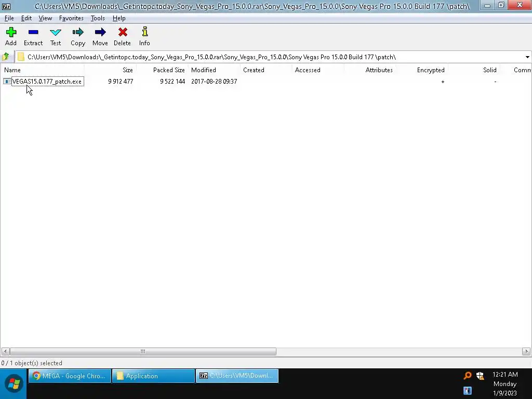
Task: Open the View menu
Action: tap(45, 18)
